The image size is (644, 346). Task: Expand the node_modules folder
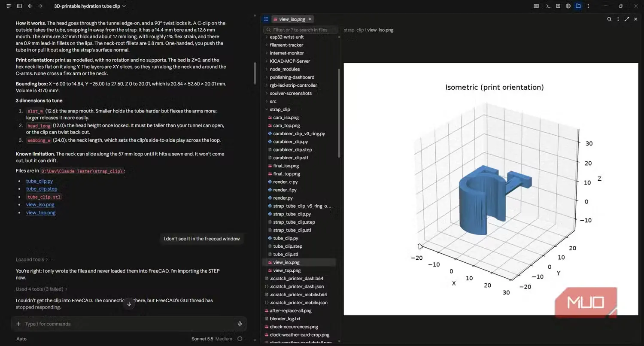click(285, 69)
